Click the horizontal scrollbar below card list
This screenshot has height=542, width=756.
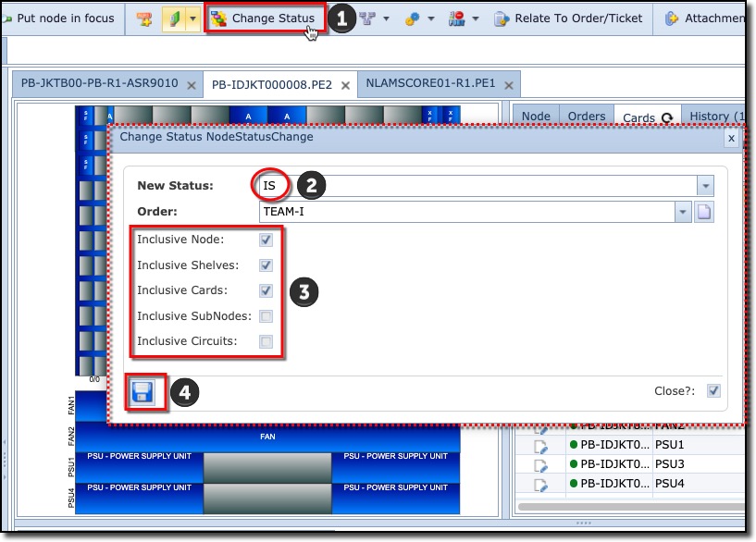coord(629,507)
